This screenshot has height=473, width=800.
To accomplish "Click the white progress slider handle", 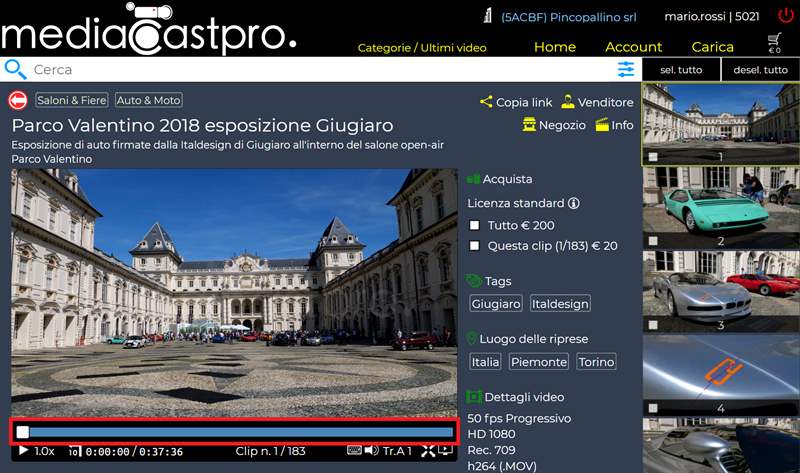I will pyautogui.click(x=23, y=432).
